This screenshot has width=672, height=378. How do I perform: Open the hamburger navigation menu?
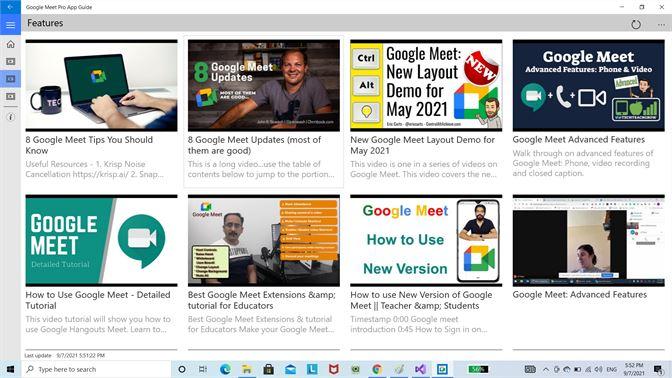pyautogui.click(x=10, y=25)
